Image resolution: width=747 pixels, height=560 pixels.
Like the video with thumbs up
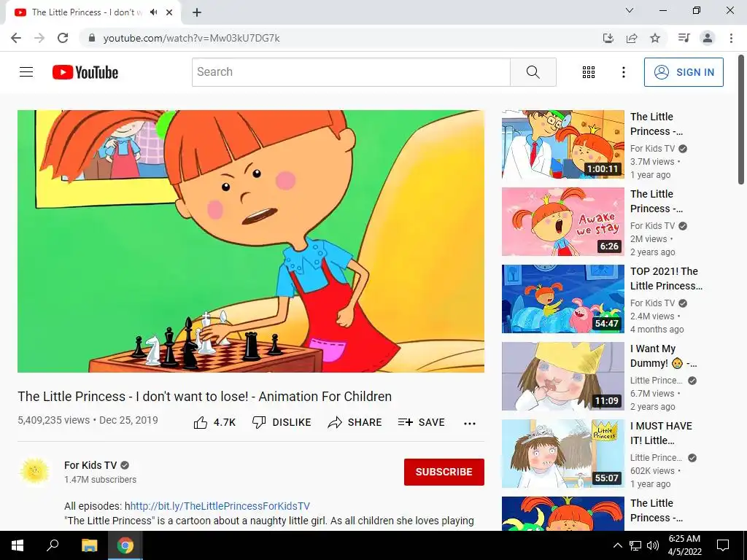click(214, 422)
